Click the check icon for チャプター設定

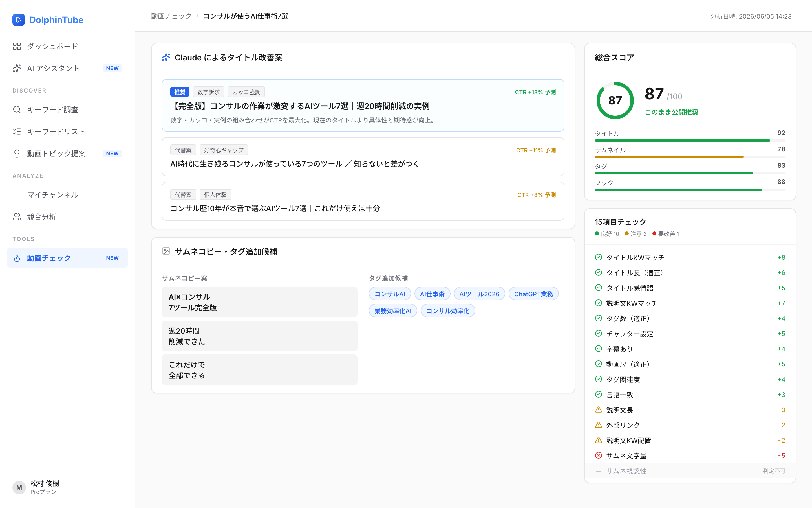click(599, 334)
